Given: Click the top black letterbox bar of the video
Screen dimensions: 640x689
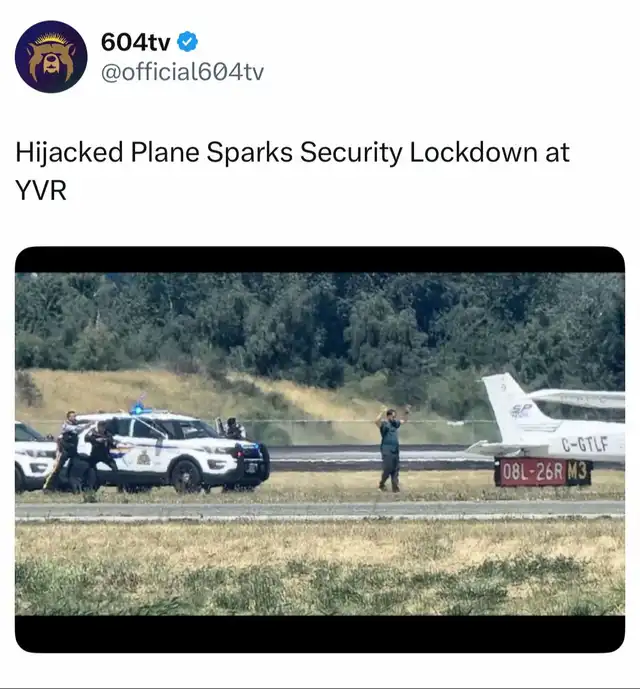Looking at the screenshot, I should pyautogui.click(x=320, y=260).
